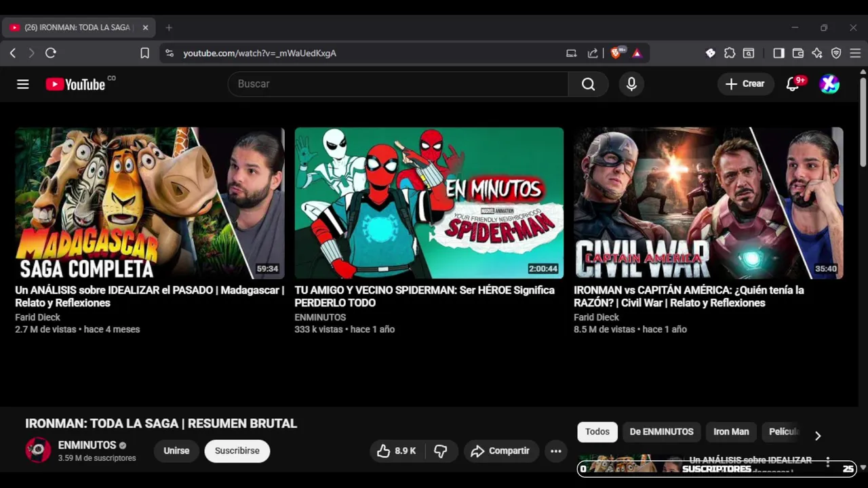Start voice search with microphone icon
Viewport: 868px width, 488px height.
tap(631, 84)
